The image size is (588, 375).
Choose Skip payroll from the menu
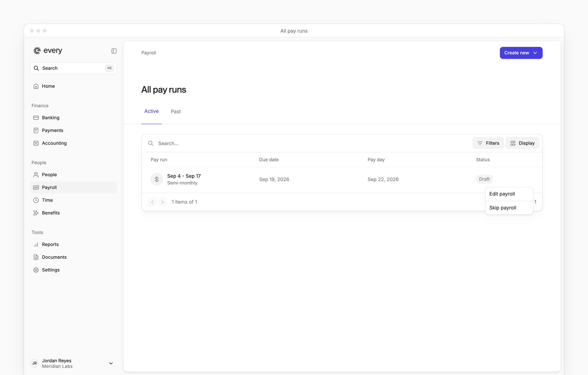click(509, 208)
